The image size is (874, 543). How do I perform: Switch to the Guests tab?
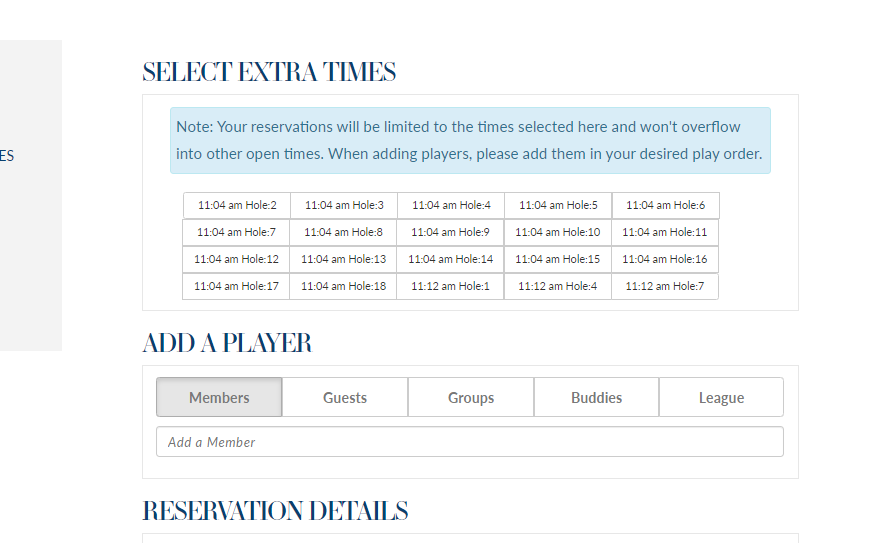click(x=345, y=397)
